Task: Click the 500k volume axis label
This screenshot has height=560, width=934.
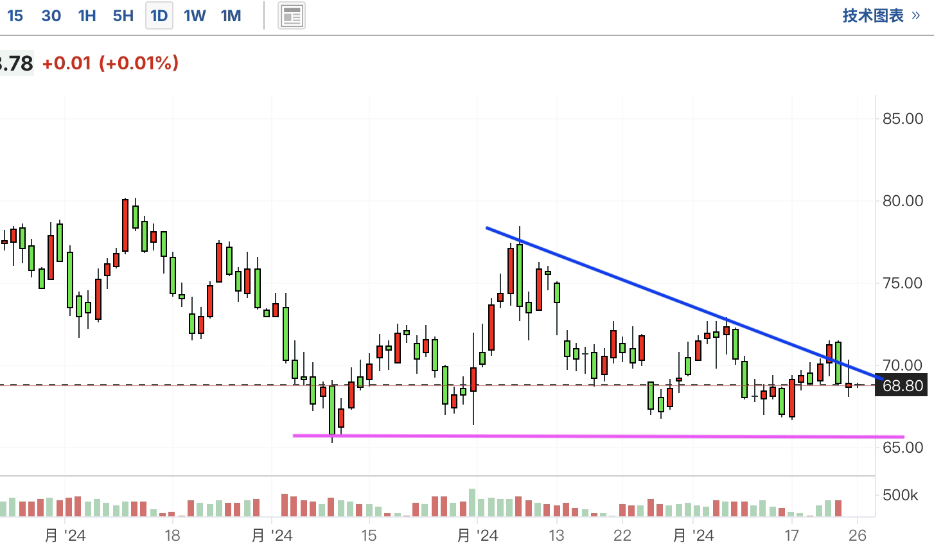Action: [900, 495]
